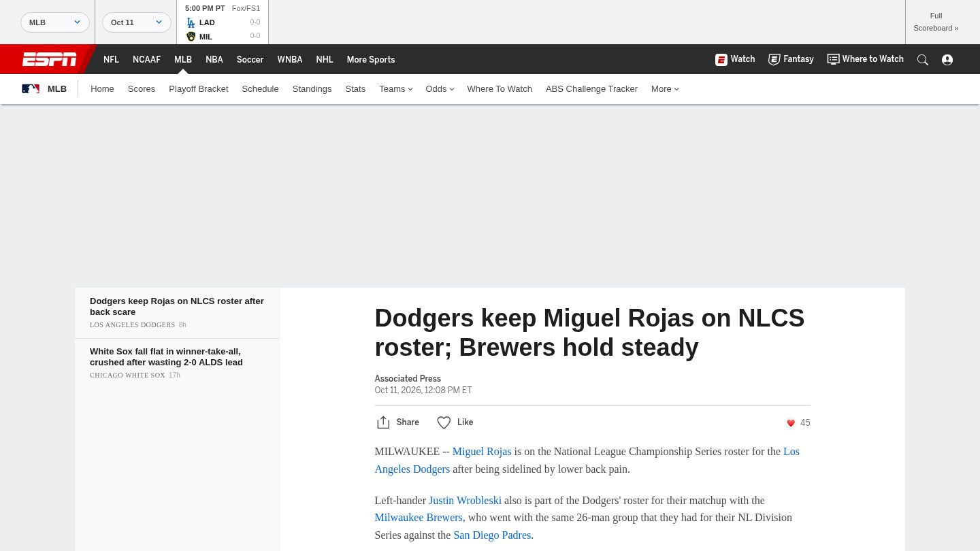The image size is (980, 551).
Task: Click the red heart reaction count
Action: (x=798, y=423)
